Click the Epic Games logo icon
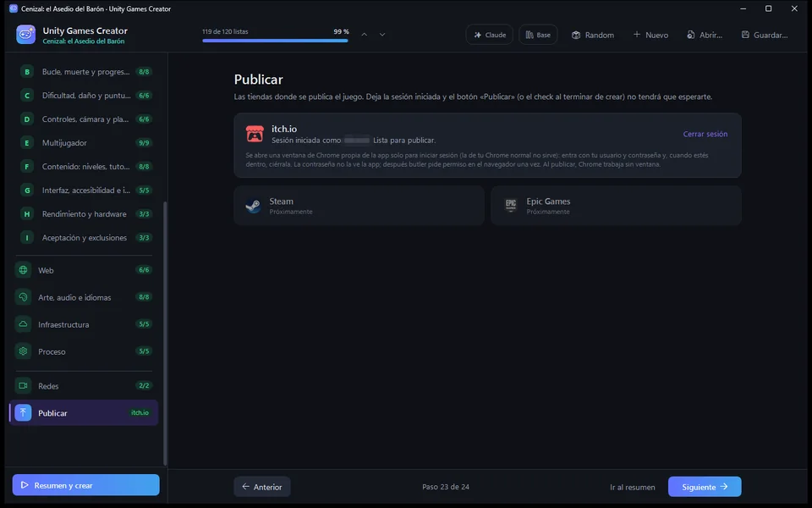This screenshot has width=812, height=508. pyautogui.click(x=511, y=206)
